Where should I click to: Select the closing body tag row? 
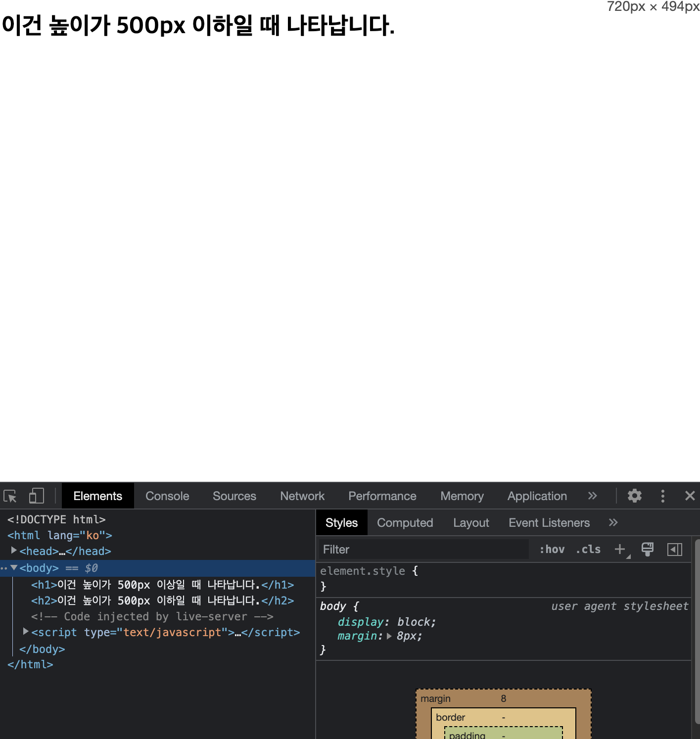pyautogui.click(x=42, y=649)
